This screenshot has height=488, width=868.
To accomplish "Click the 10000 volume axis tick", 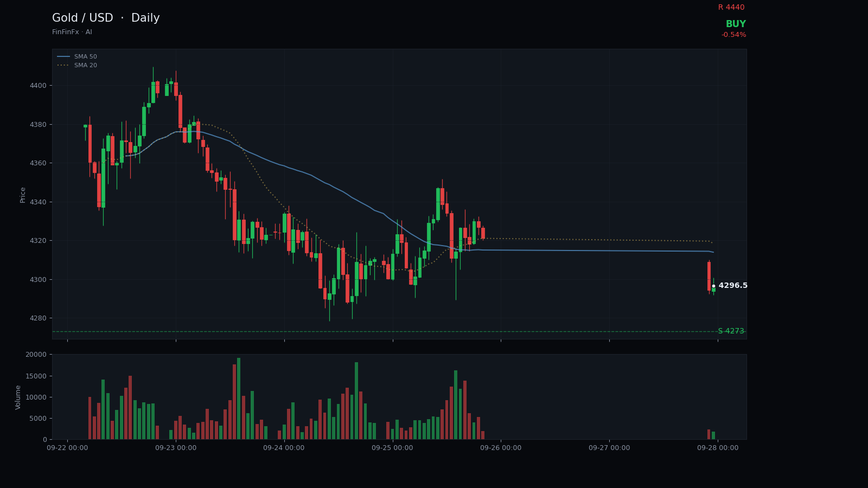I will tap(36, 397).
